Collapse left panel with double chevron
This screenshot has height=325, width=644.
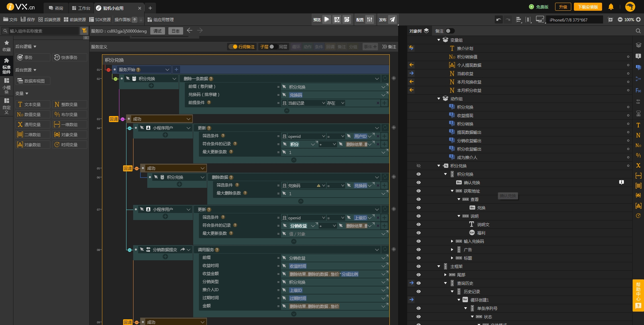[x=86, y=38]
